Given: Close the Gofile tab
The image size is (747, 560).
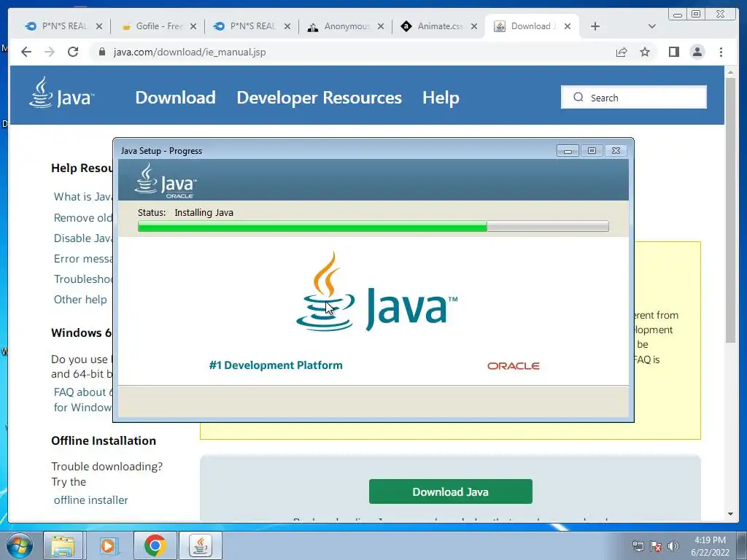Looking at the screenshot, I should pos(193,26).
